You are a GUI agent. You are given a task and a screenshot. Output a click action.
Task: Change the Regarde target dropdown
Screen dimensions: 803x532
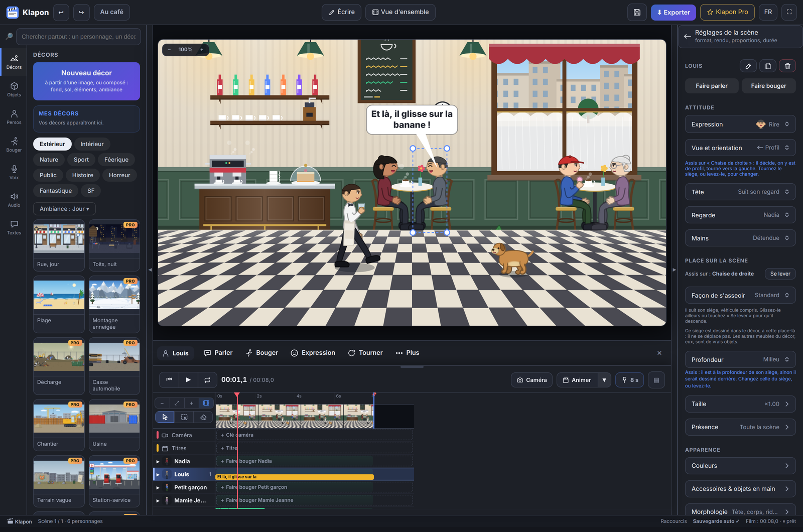coord(740,215)
